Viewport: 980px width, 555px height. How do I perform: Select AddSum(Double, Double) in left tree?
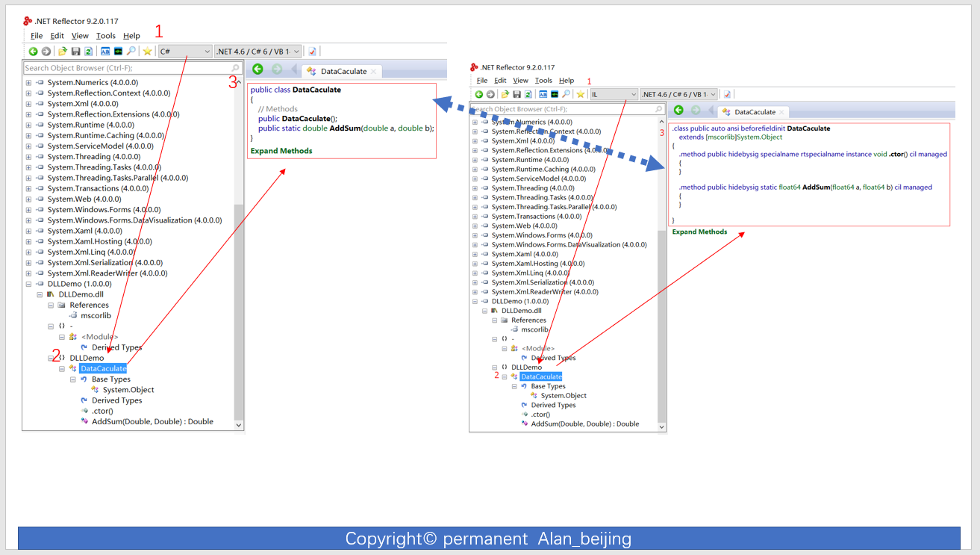[152, 421]
